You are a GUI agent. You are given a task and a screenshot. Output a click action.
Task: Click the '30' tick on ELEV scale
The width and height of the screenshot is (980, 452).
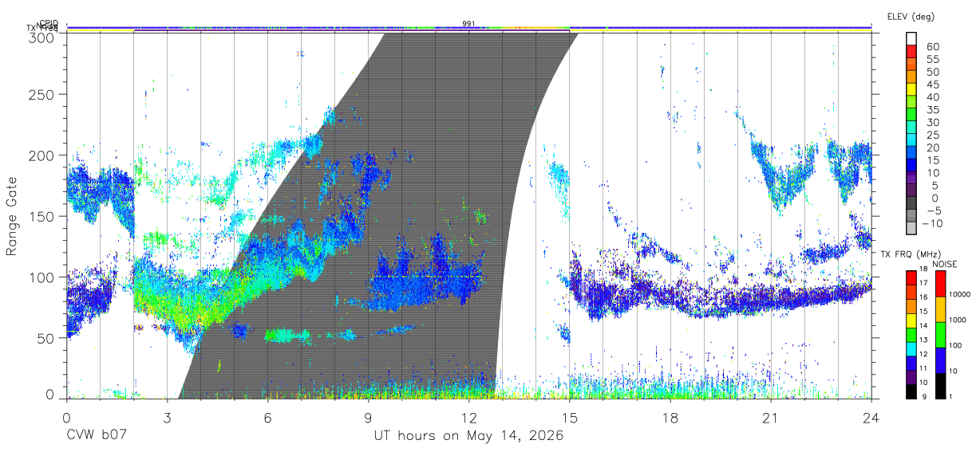(x=932, y=123)
